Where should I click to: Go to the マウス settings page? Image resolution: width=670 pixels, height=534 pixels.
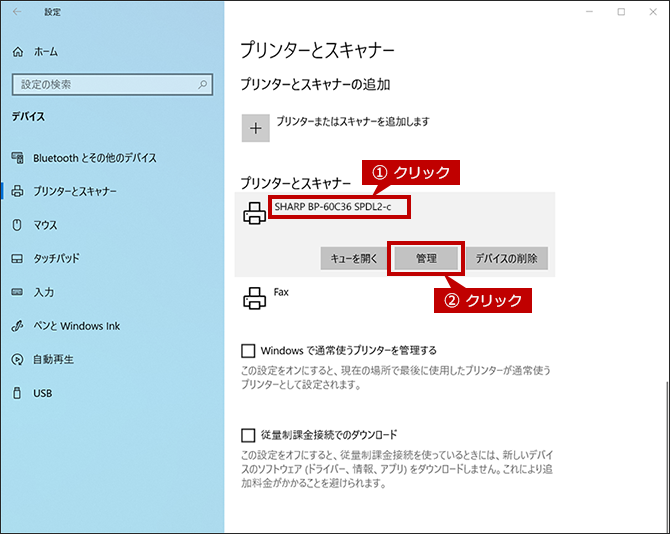45,225
